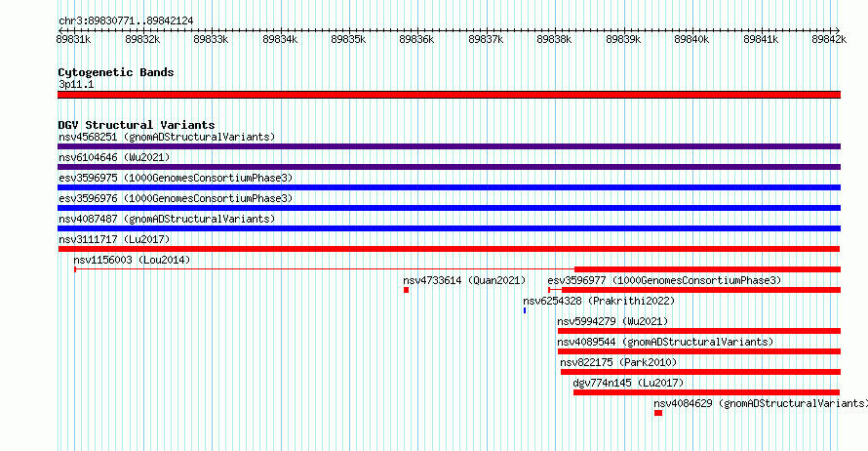Open the nsv6104646 (Wu2021) label
This screenshot has width=868, height=451.
pyautogui.click(x=114, y=157)
